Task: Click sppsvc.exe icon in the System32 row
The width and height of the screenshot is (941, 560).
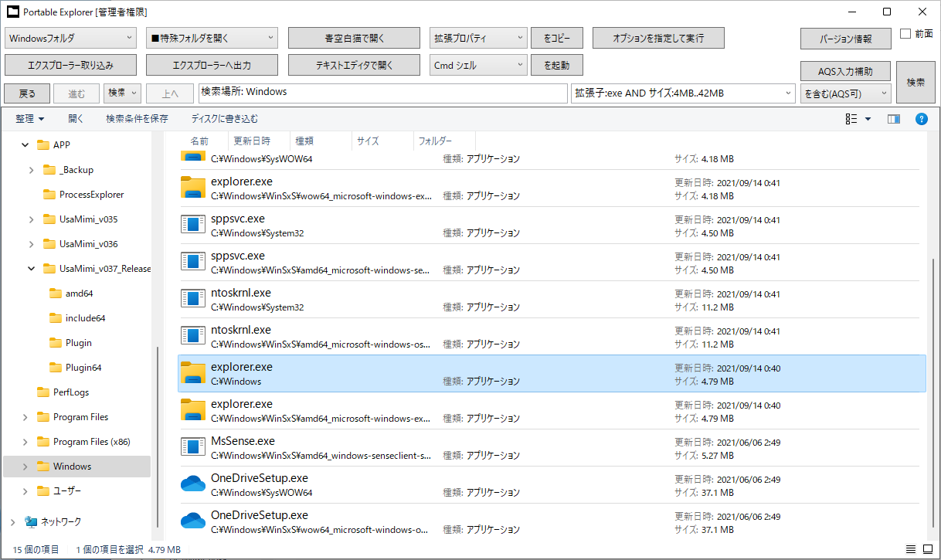Action: click(x=193, y=225)
